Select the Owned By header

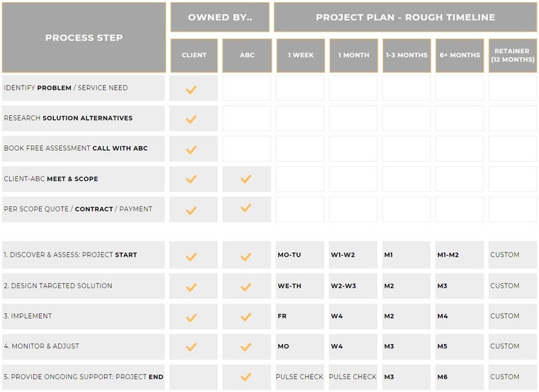point(220,18)
